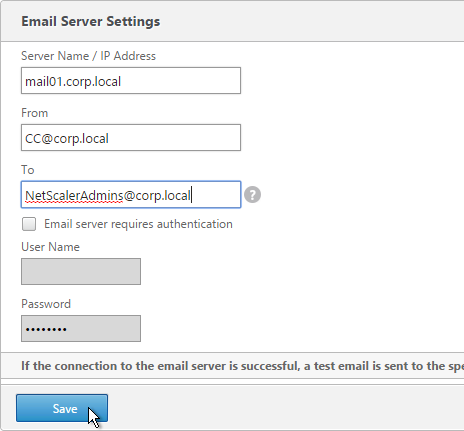Click the Email Server Settings heading
Image resolution: width=464 pixels, height=431 pixels.
coord(91,21)
